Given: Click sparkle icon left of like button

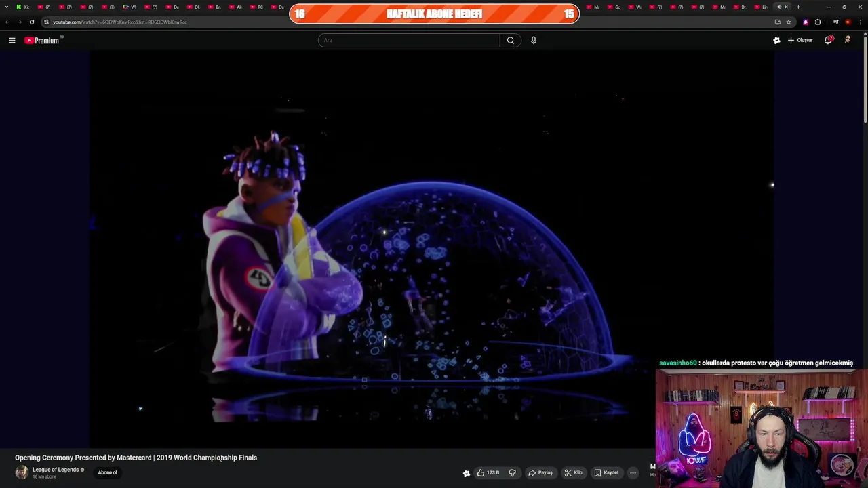Looking at the screenshot, I should (x=466, y=473).
